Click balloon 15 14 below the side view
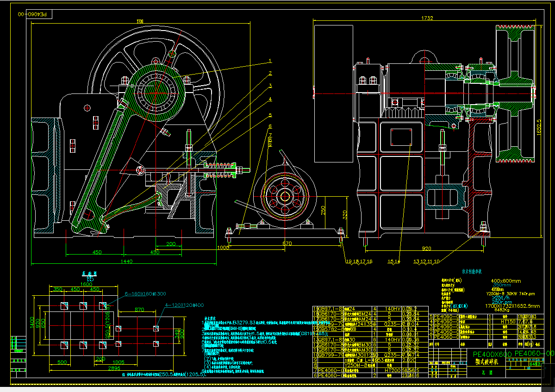This screenshot has width=555, height=392. point(392,261)
